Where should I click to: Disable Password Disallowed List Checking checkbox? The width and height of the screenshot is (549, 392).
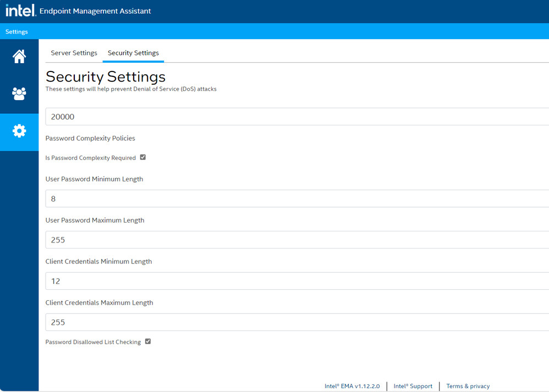(148, 341)
